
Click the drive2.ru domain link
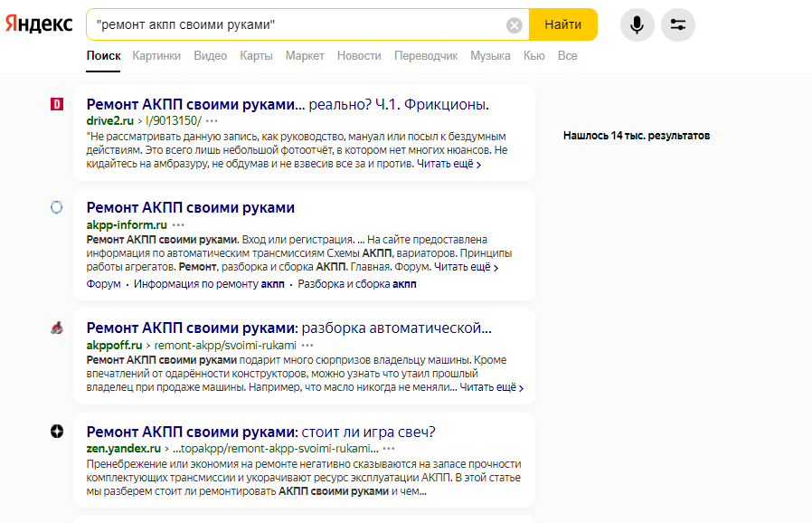[x=110, y=120]
